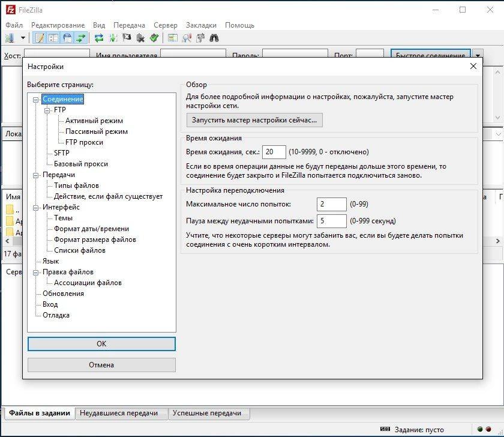Open quick connect history dropdown arrow
The width and height of the screenshot is (504, 437).
coord(478,55)
